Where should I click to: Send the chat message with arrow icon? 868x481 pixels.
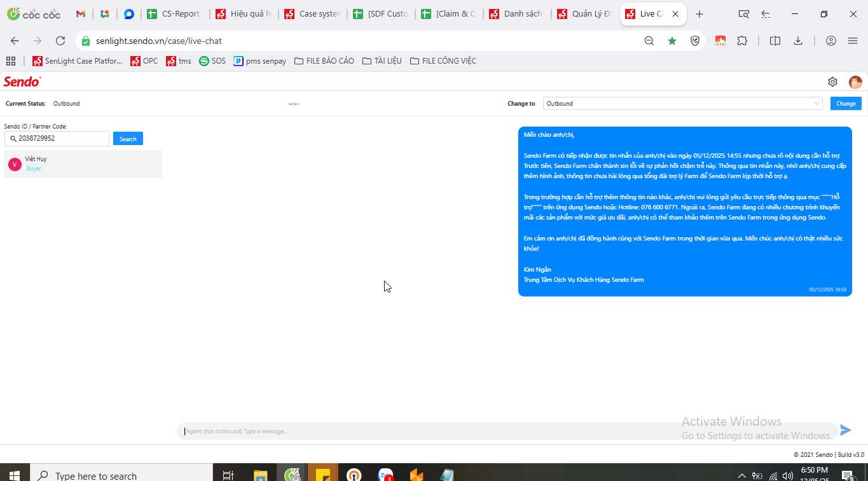pos(845,430)
